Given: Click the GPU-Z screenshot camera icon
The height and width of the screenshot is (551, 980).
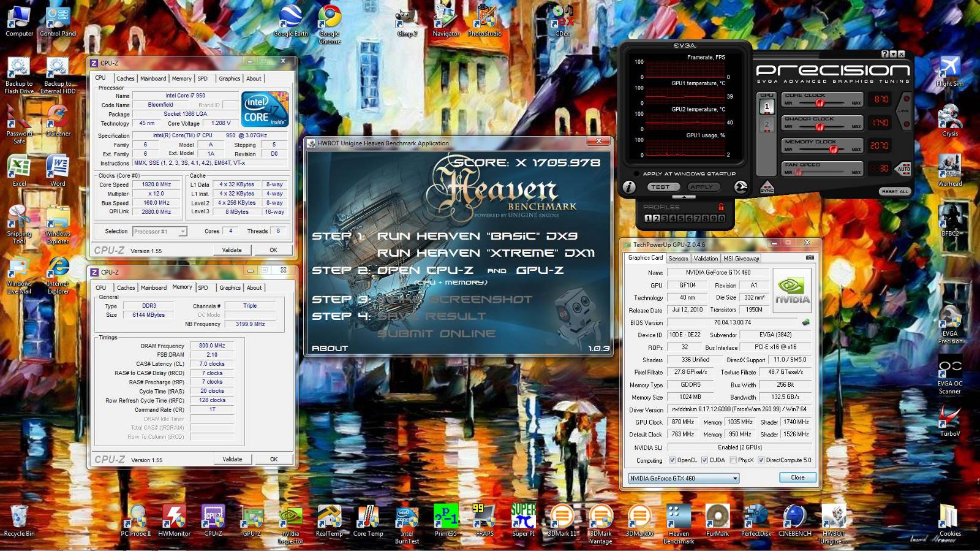Looking at the screenshot, I should (x=810, y=258).
